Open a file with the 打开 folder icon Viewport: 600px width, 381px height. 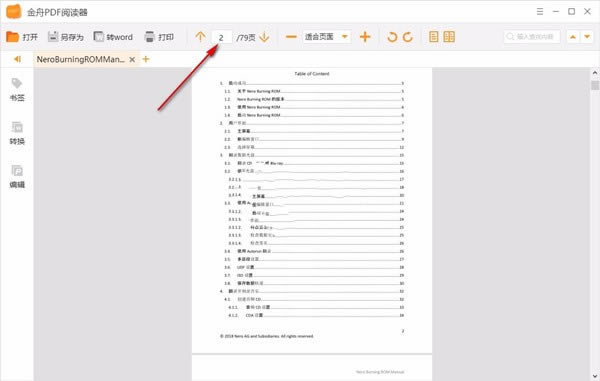tap(12, 37)
